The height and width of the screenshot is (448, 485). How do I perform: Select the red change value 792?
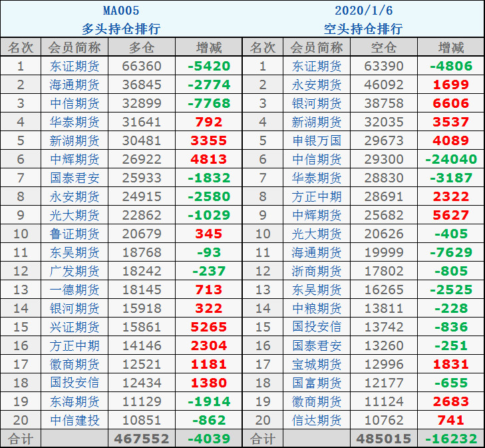pos(209,122)
